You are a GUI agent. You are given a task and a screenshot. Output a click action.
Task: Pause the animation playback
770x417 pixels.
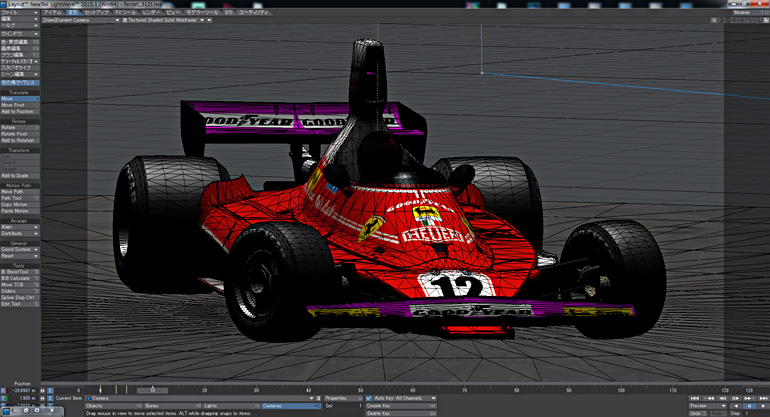pyautogui.click(x=749, y=406)
